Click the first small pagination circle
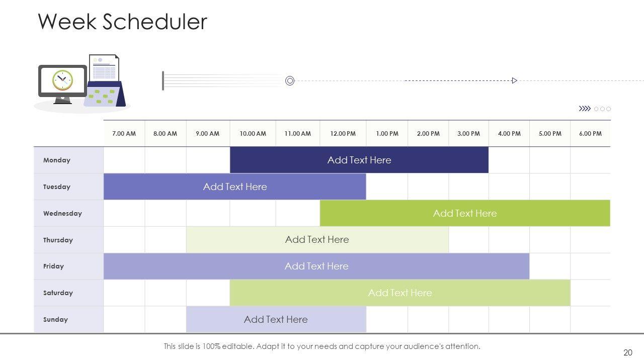 point(597,109)
